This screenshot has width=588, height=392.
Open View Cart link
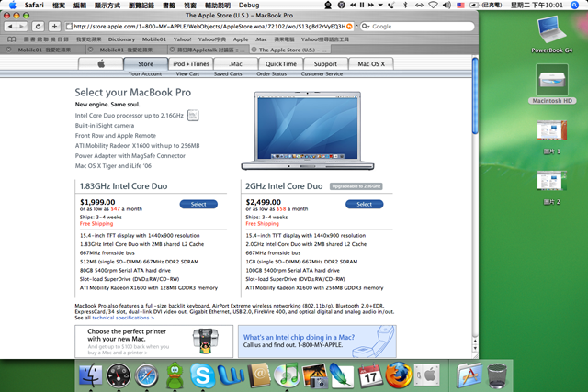pos(187,73)
